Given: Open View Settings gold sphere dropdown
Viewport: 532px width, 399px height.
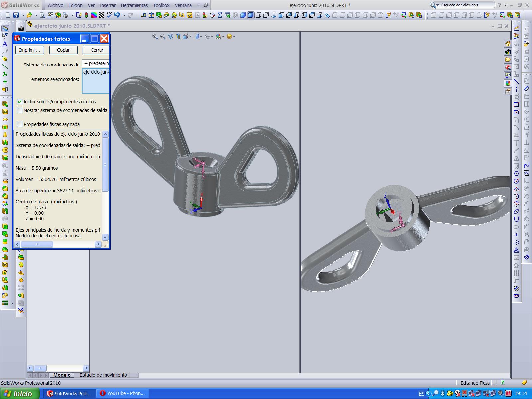Looking at the screenshot, I should pyautogui.click(x=234, y=37).
